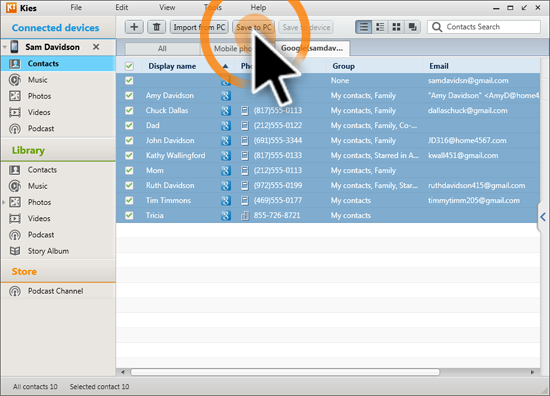550x396 pixels.
Task: Uncheck the John Davidson checkbox
Action: [x=129, y=140]
